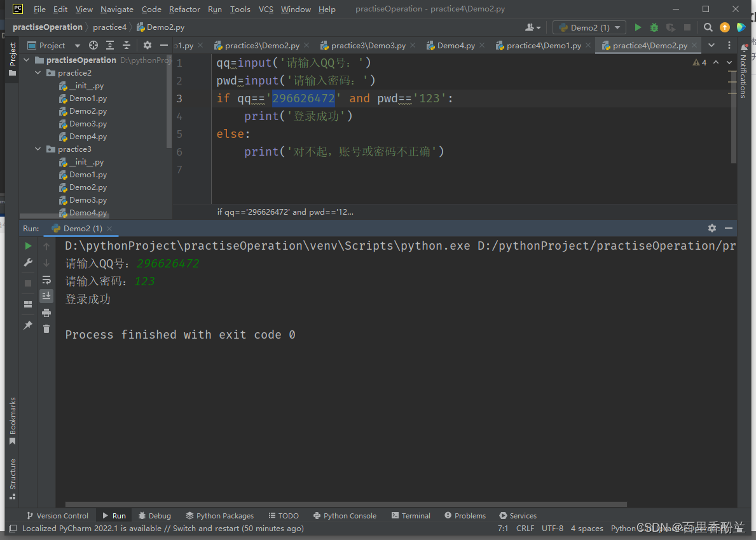The image size is (756, 540).
Task: Click CRLF line separator in the status bar
Action: tap(525, 529)
